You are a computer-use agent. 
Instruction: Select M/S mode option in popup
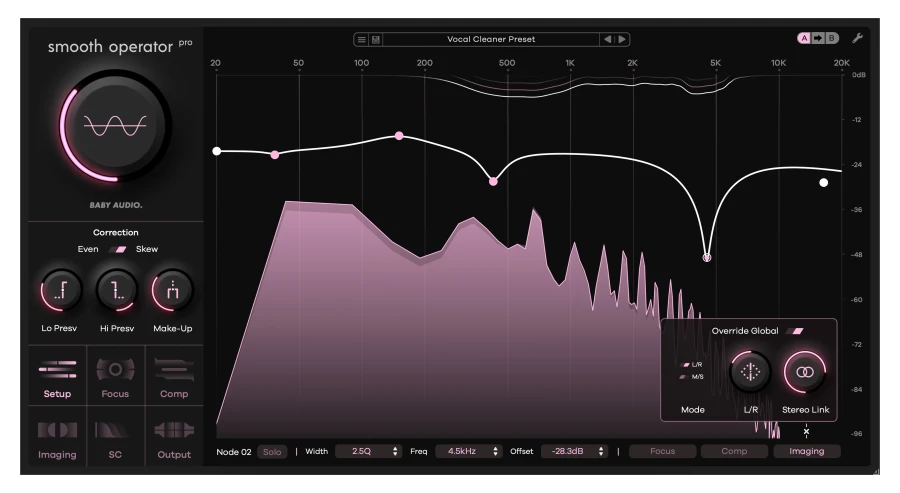(x=691, y=377)
